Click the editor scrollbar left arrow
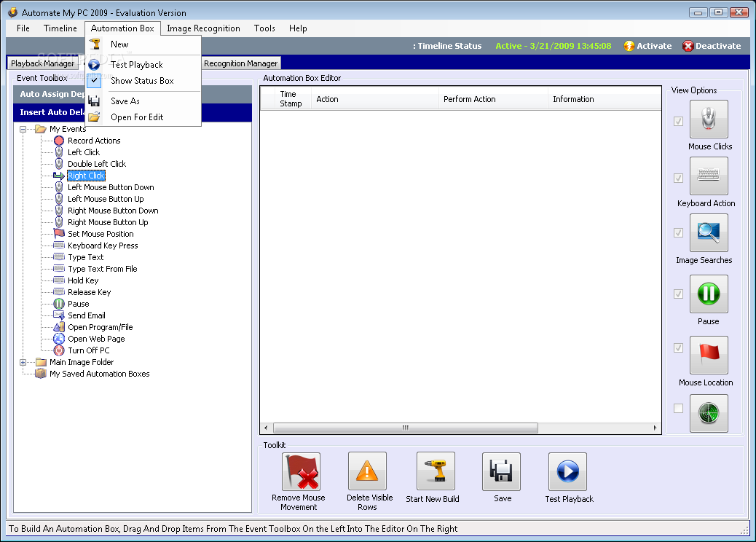Screen dimensions: 756x542 point(266,428)
